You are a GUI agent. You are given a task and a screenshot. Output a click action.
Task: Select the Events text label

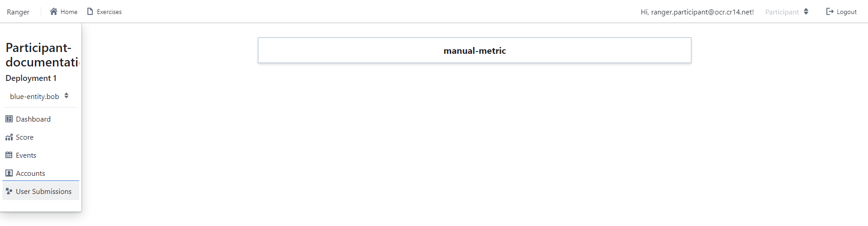coord(26,155)
